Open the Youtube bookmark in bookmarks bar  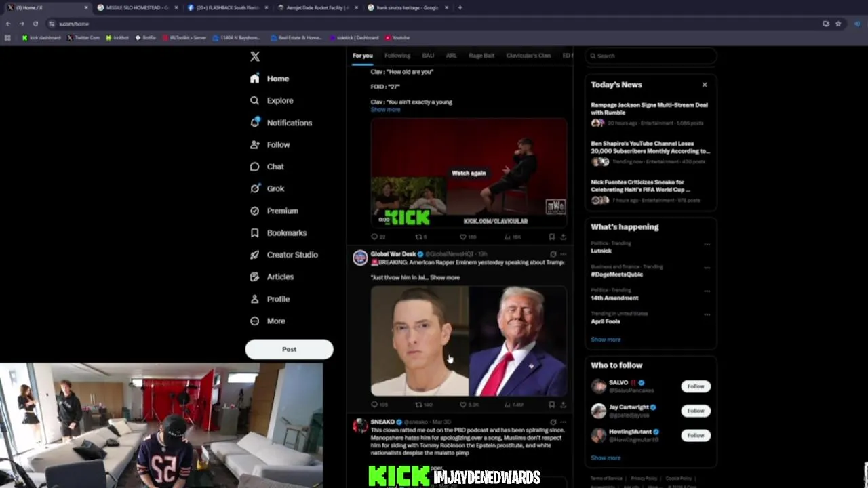coord(397,38)
